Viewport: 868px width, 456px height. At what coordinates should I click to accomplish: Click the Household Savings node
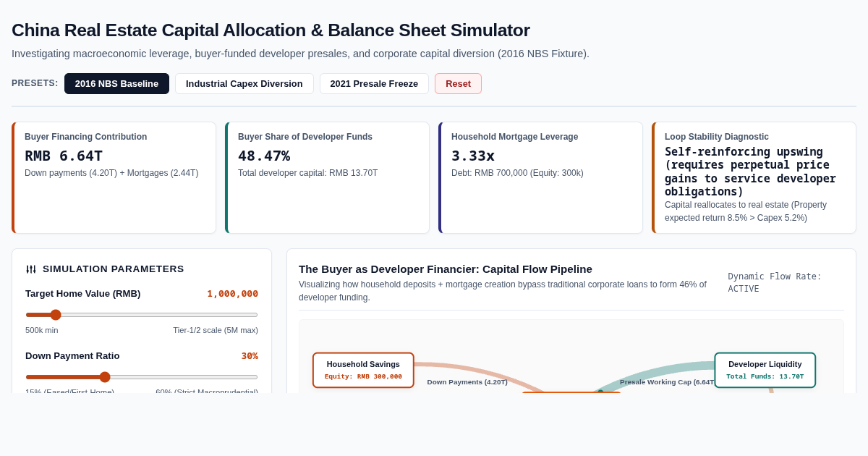[x=363, y=370]
